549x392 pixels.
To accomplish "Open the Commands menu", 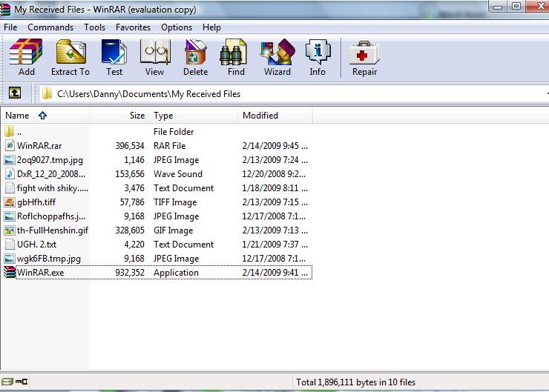I will 50,27.
